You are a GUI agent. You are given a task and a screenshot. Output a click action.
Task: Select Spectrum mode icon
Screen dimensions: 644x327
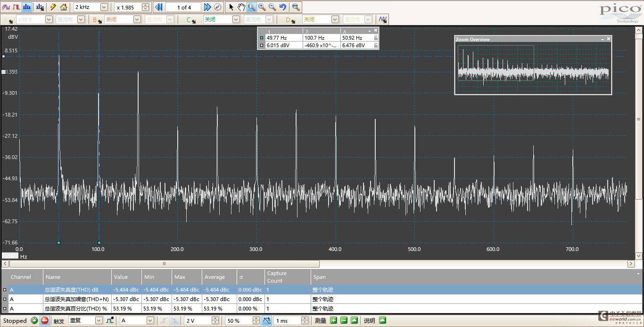coord(27,7)
